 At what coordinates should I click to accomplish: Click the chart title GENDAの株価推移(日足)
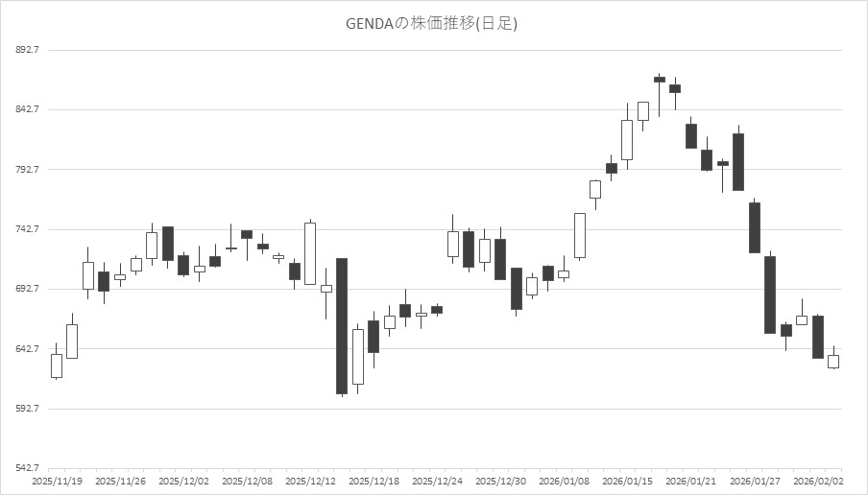(x=431, y=23)
